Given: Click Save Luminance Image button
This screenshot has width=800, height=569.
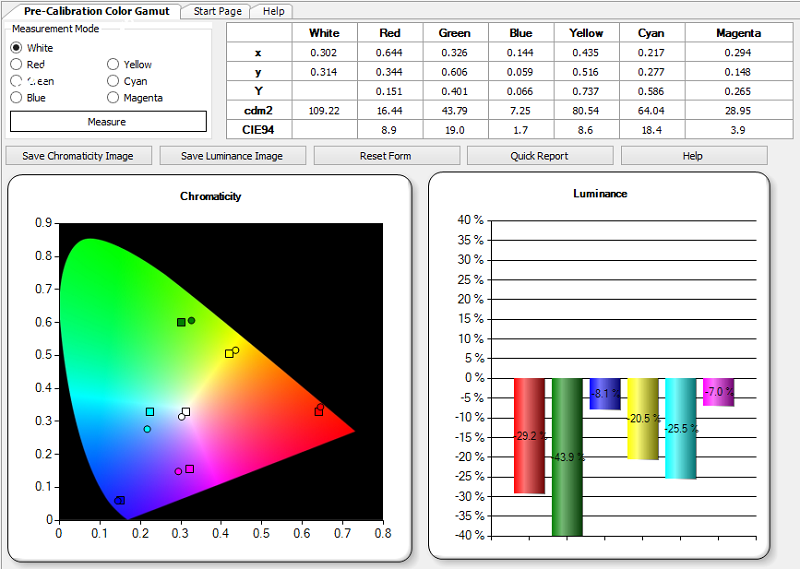Looking at the screenshot, I should point(233,156).
